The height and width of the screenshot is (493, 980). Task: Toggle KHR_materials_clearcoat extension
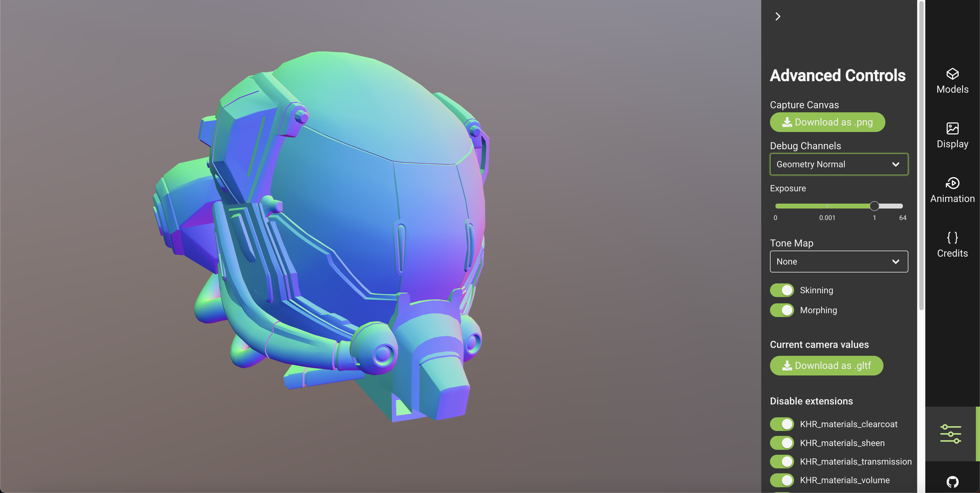[782, 424]
